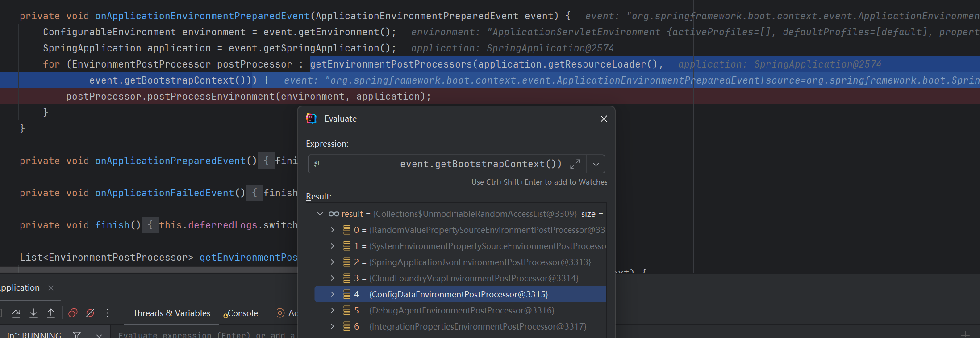Click the RUNNING thread status text
Image resolution: width=980 pixels, height=338 pixels.
42,335
